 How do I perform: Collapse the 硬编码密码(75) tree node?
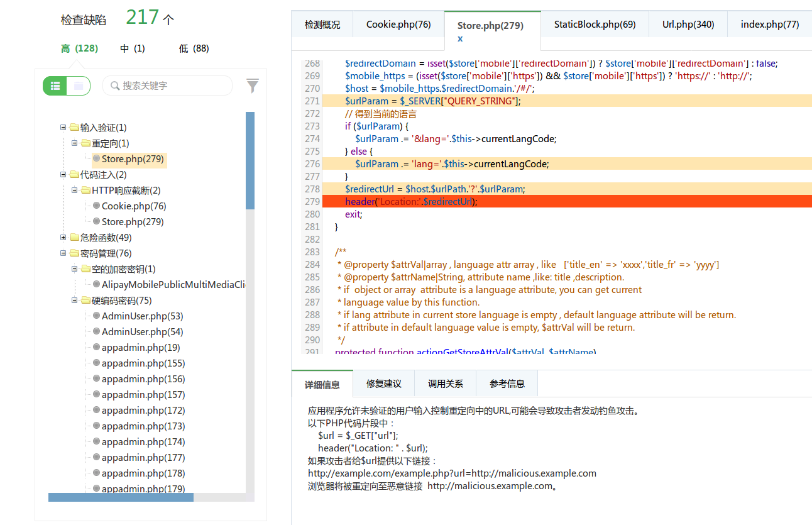[74, 301]
